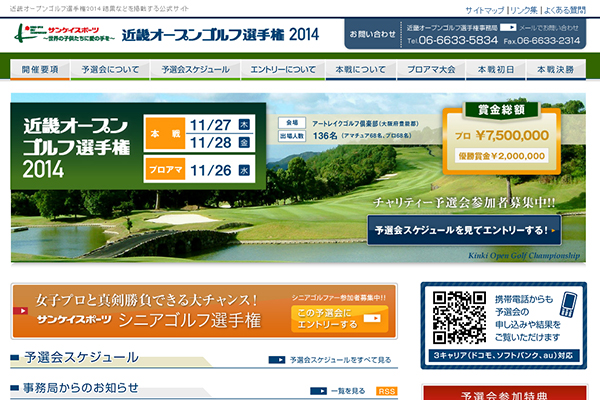600x400 pixels.
Task: Click the 出場人数 label
Action: click(292, 136)
